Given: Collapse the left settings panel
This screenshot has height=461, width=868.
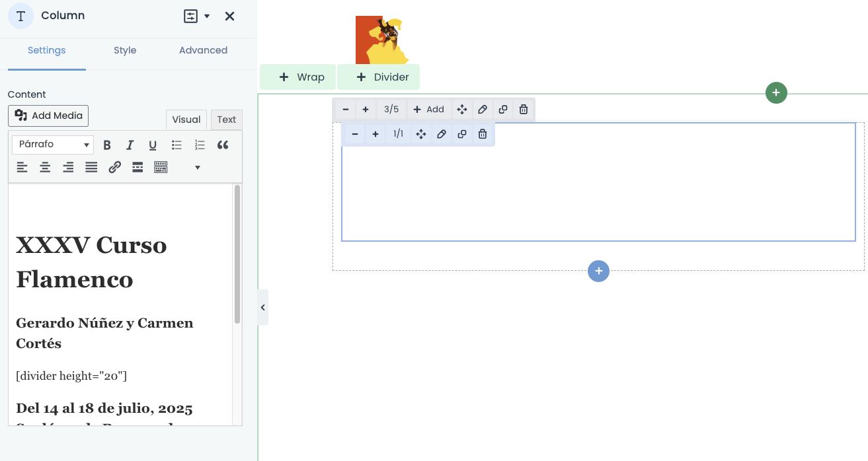Looking at the screenshot, I should point(262,307).
